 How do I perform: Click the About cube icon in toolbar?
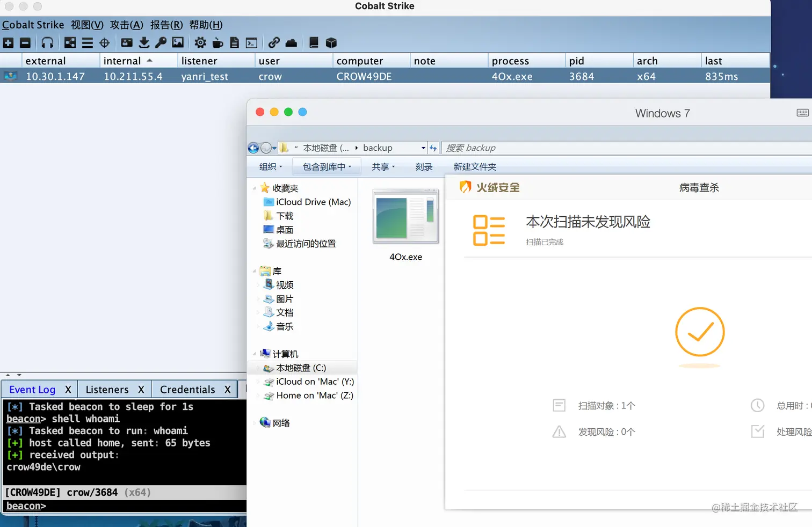pos(331,43)
